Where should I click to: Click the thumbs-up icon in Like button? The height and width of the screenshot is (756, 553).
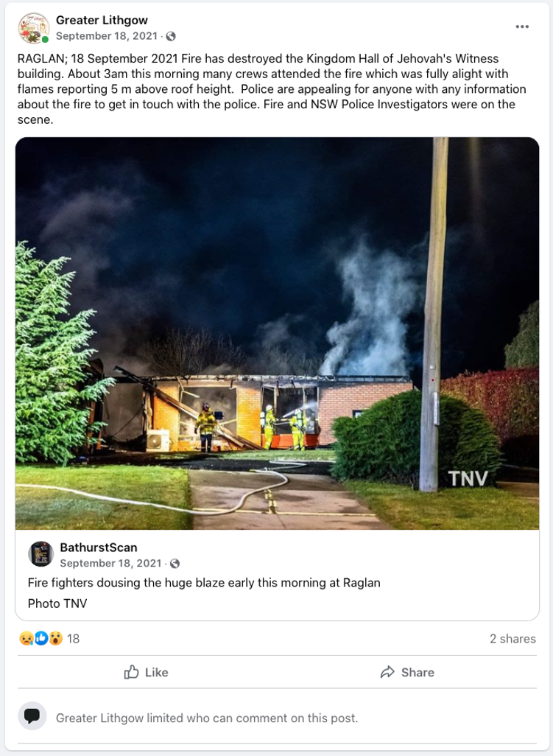point(132,672)
